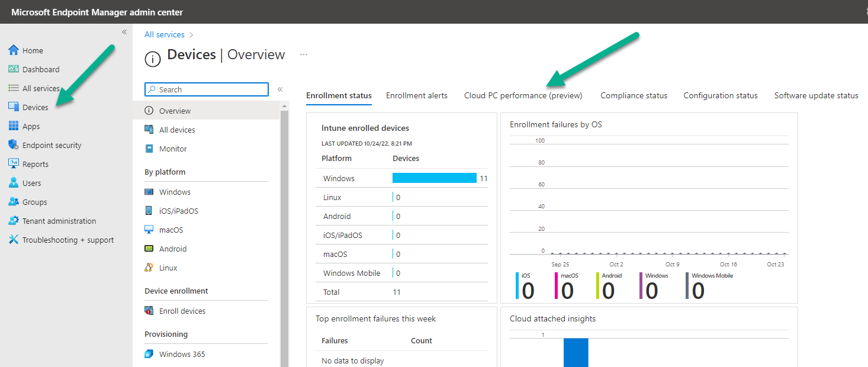
Task: Collapse the left navigation sidebar chevrons
Action: pos(124,32)
